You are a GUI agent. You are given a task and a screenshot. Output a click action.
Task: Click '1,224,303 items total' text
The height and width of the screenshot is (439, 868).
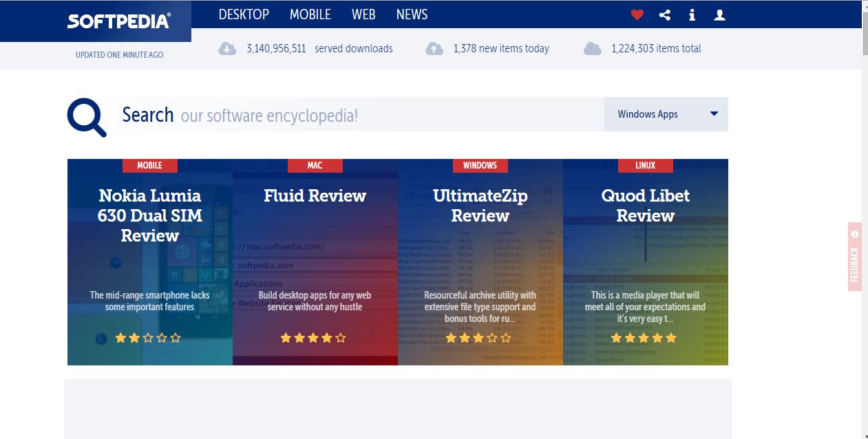656,49
